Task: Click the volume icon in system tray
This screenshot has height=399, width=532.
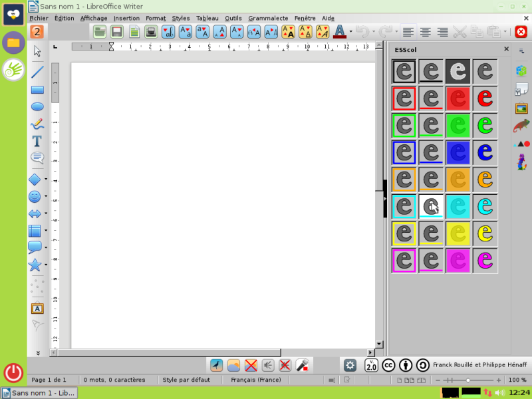Action: pos(499,393)
